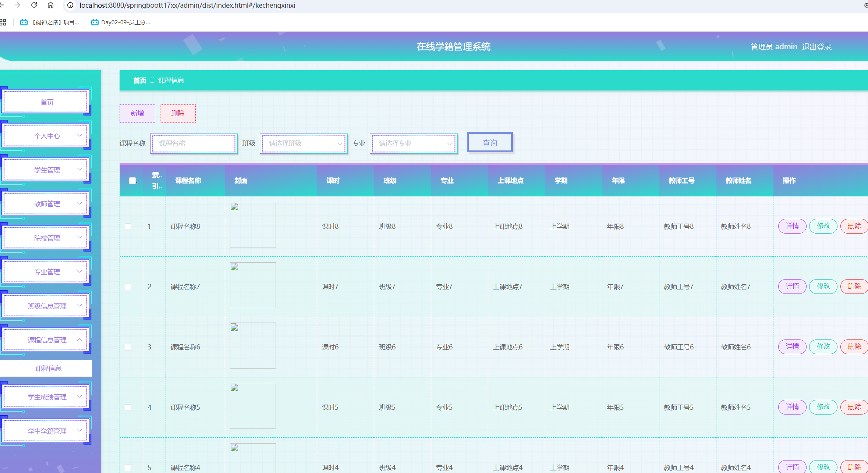Click the browser reload icon

coord(34,5)
